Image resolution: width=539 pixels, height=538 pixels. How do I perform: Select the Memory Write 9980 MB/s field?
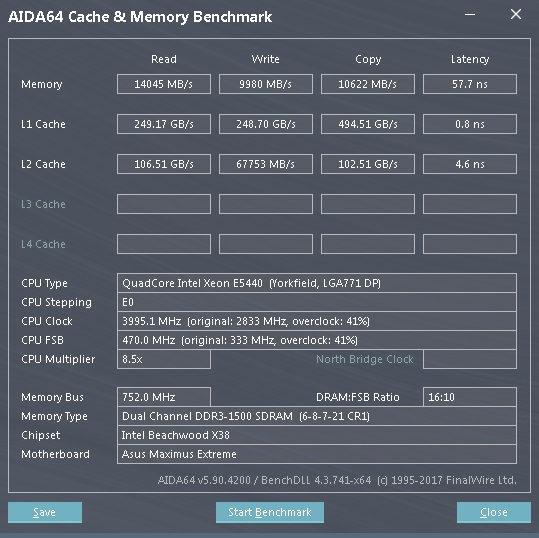(266, 84)
